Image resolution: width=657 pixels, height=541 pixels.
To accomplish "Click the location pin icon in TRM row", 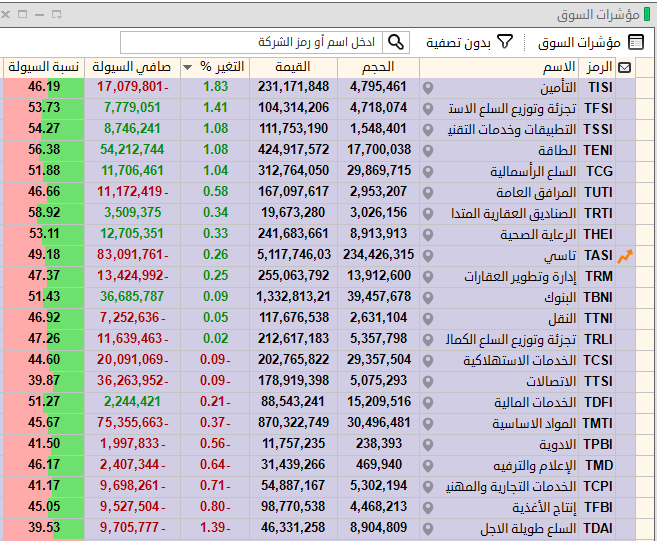I will point(427,277).
